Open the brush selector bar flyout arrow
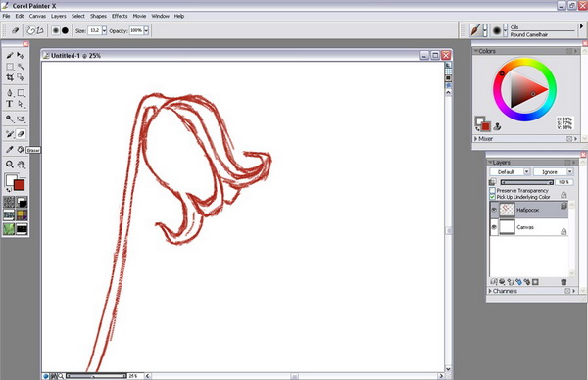The image size is (588, 380). tap(581, 26)
